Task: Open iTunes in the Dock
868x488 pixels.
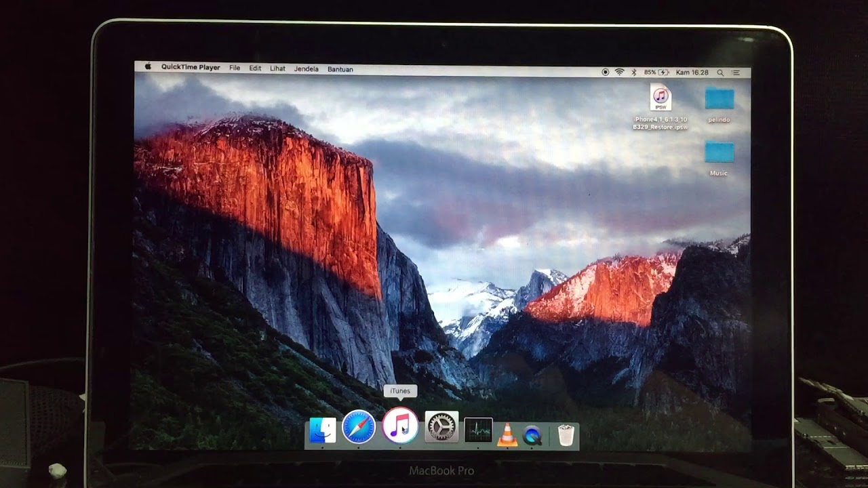Action: 400,426
